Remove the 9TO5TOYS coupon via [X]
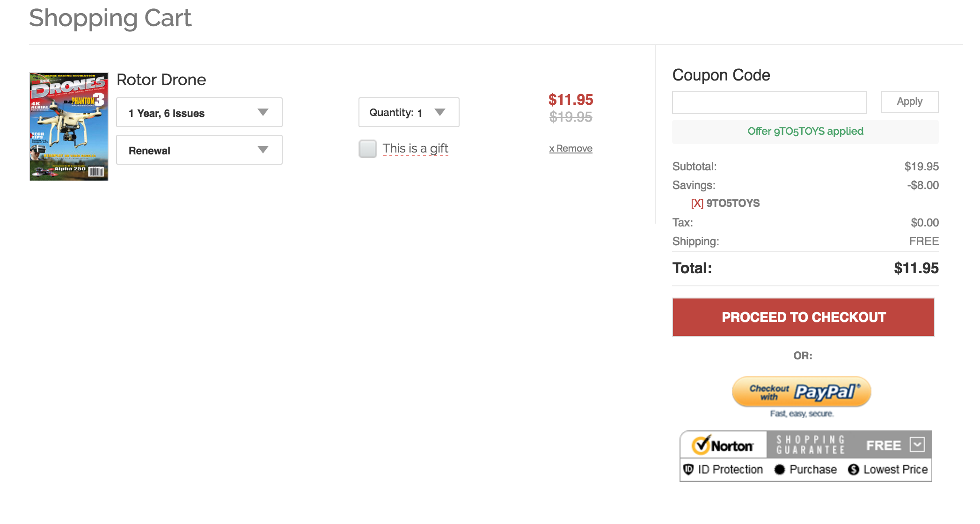The height and width of the screenshot is (524, 980). [x=697, y=204]
